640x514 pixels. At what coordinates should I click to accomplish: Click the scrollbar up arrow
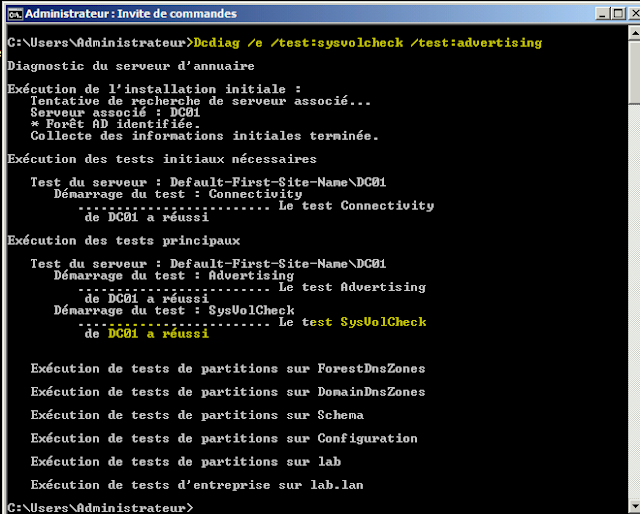tap(635, 33)
